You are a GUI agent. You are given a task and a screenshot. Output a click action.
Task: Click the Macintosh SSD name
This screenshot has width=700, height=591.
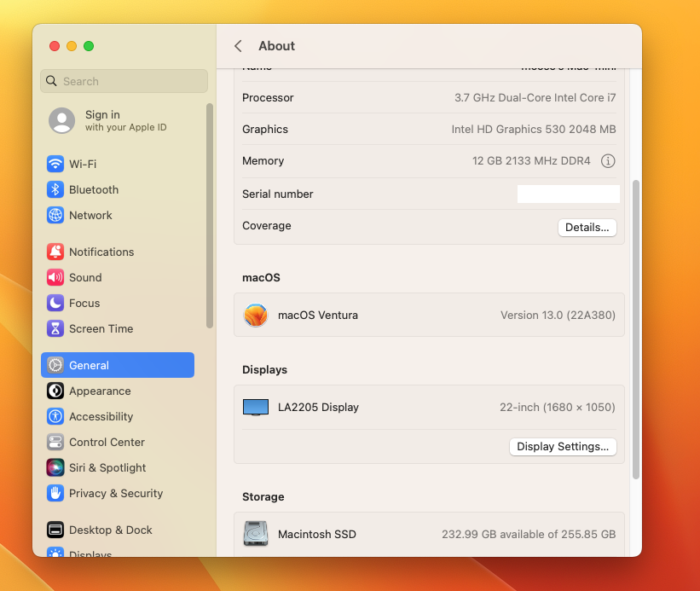click(x=317, y=534)
